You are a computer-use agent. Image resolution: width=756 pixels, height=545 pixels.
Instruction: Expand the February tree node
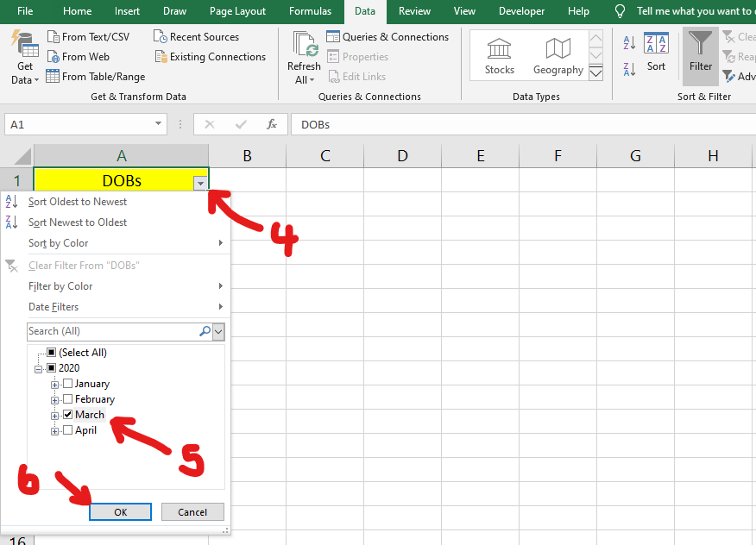(x=54, y=400)
